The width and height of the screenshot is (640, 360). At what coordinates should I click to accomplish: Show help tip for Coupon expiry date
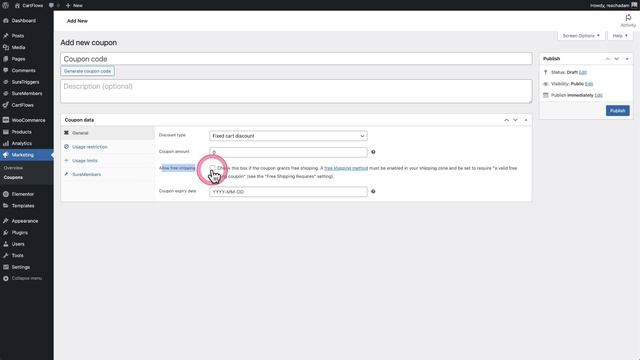point(373,191)
